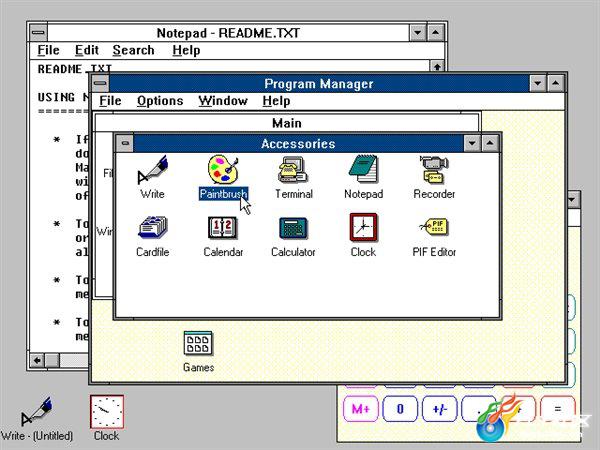Open File menu in Notepad
The width and height of the screenshot is (600, 450).
[x=48, y=50]
